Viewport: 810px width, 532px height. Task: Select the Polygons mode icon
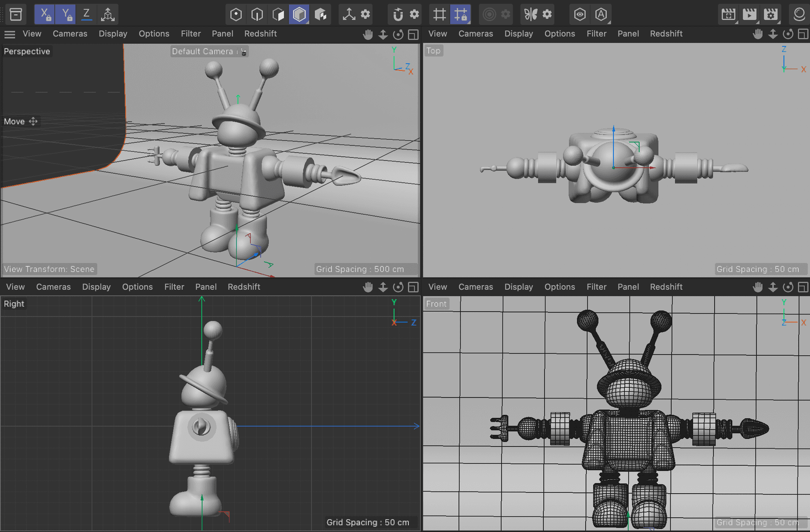[x=278, y=14]
